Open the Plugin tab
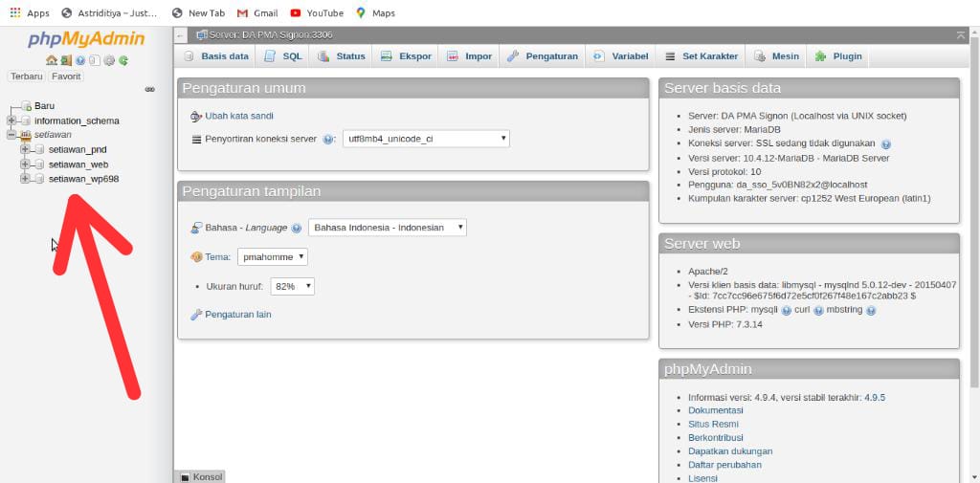Image resolution: width=980 pixels, height=483 pixels. coord(838,56)
